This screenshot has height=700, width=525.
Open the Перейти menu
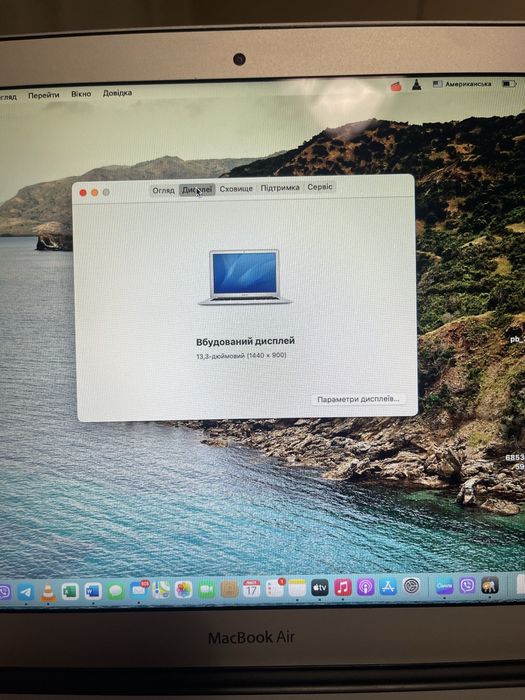pos(44,95)
